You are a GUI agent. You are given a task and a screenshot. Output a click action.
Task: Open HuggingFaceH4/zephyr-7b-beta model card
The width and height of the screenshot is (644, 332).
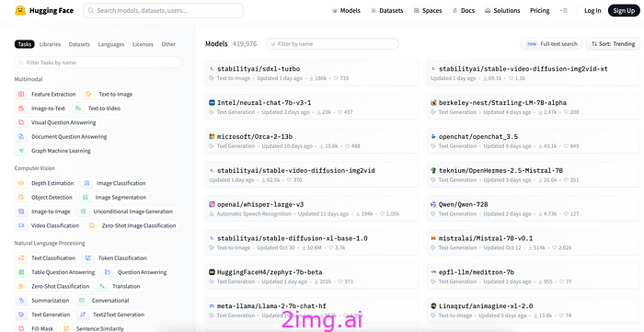click(x=312, y=277)
